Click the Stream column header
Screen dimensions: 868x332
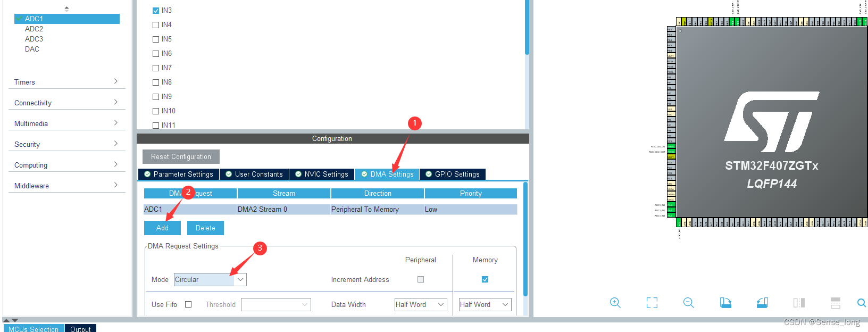(284, 193)
